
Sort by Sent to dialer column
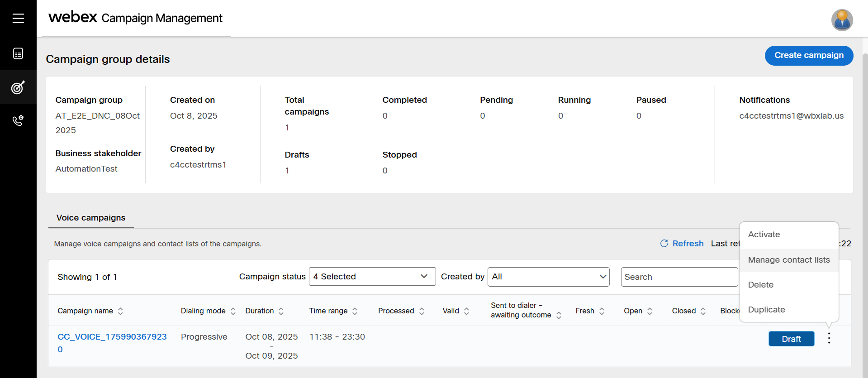coord(559,315)
